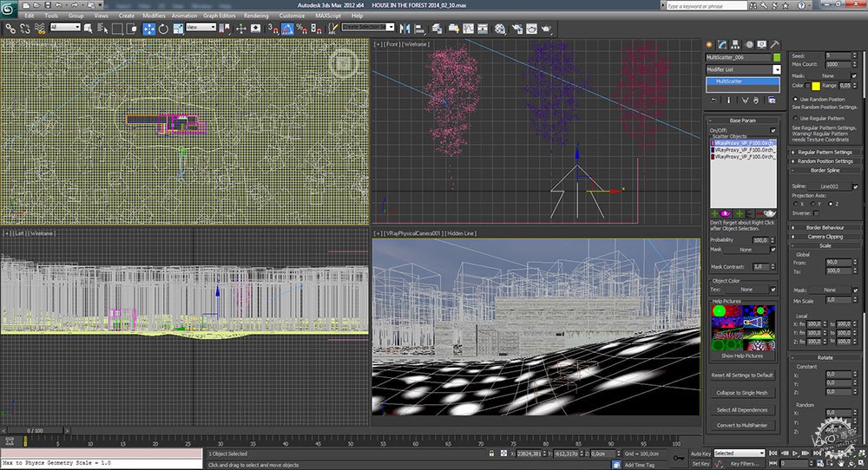Viewport: 868px width, 470px height.
Task: Switch to the Utilities hammer panel
Action: (x=774, y=44)
